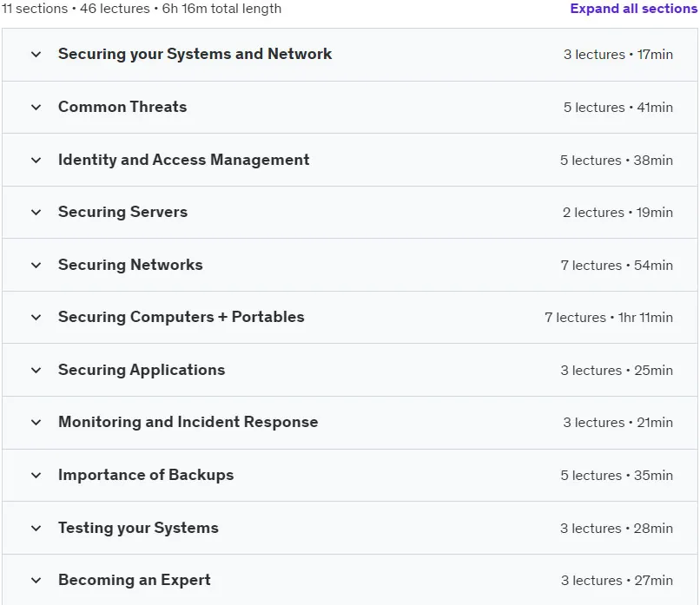Click '3 lectures • 17min' in first section
This screenshot has height=605, width=700.
617,55
